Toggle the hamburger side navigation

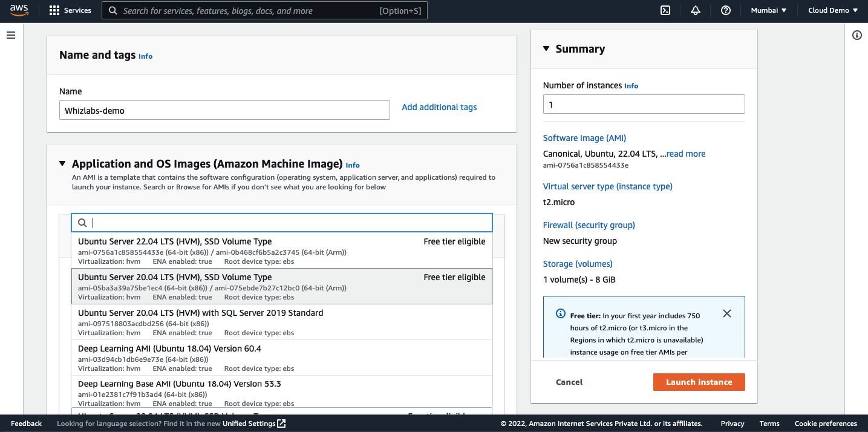pos(10,35)
